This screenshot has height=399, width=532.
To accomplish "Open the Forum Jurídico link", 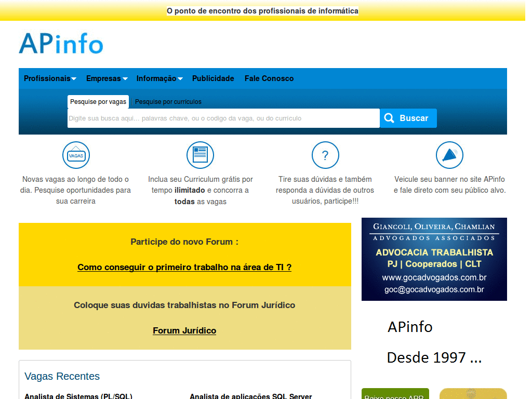I will 184,330.
